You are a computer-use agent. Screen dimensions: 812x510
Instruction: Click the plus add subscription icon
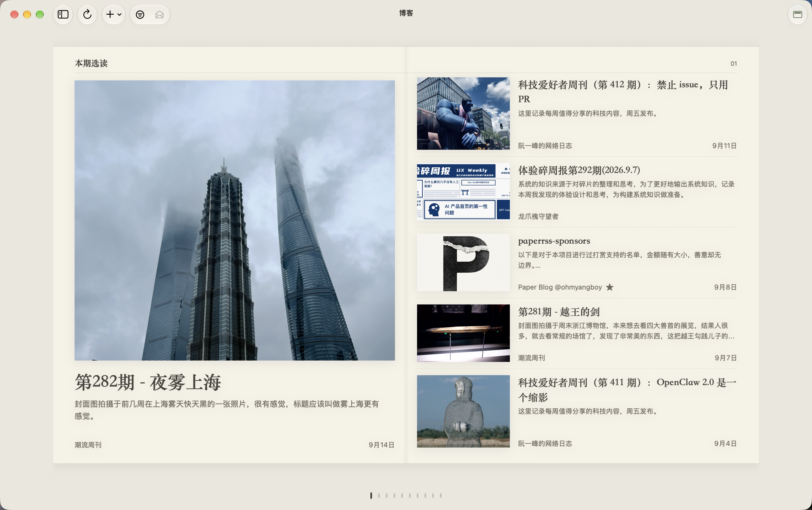click(x=110, y=14)
